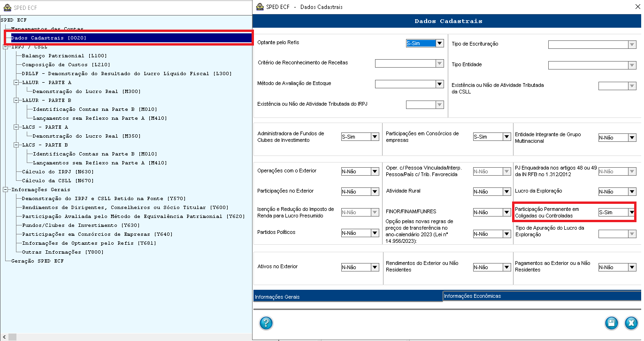
Task: Click SPED ECF icon in left window title
Action: (7, 8)
